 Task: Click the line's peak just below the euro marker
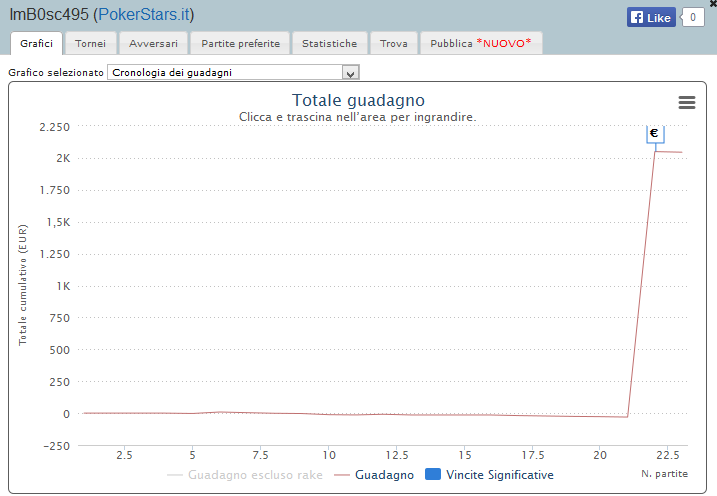pos(655,151)
